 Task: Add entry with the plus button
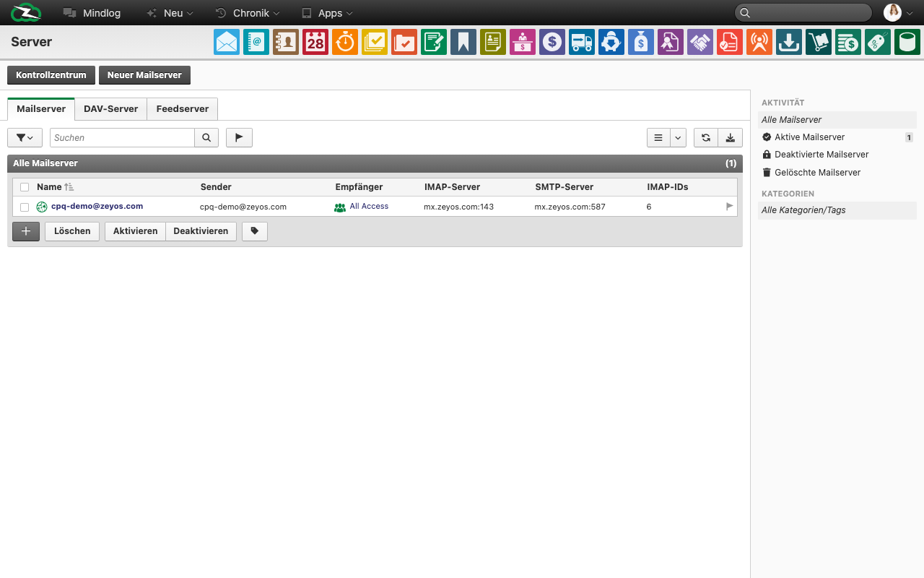(x=26, y=231)
